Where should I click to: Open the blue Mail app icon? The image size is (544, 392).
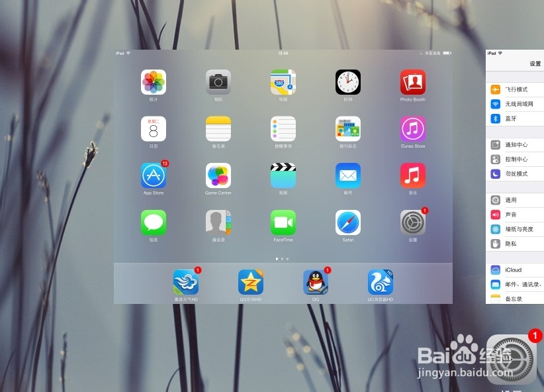pyautogui.click(x=348, y=175)
